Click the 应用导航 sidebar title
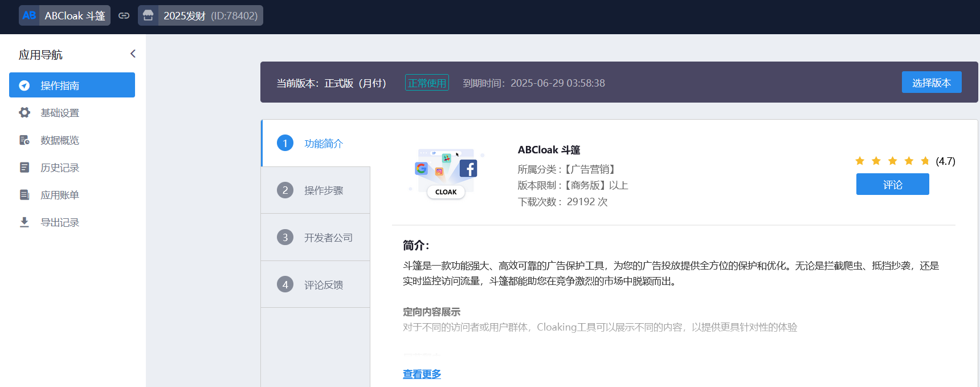This screenshot has height=387, width=980. click(40, 55)
